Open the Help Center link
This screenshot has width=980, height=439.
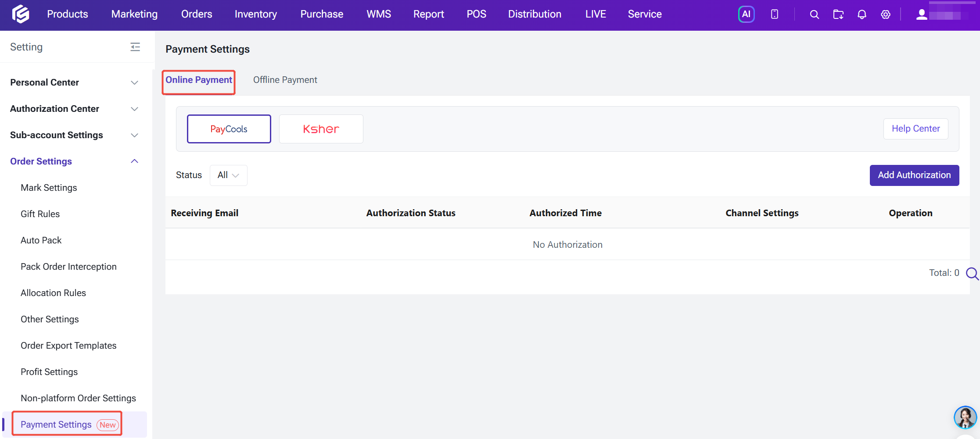[915, 129]
